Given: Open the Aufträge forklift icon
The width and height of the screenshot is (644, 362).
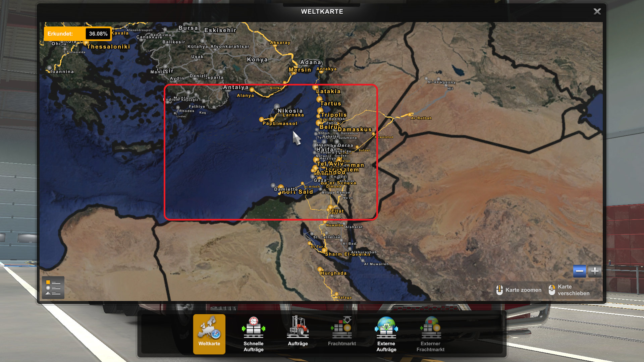Looking at the screenshot, I should tap(298, 334).
